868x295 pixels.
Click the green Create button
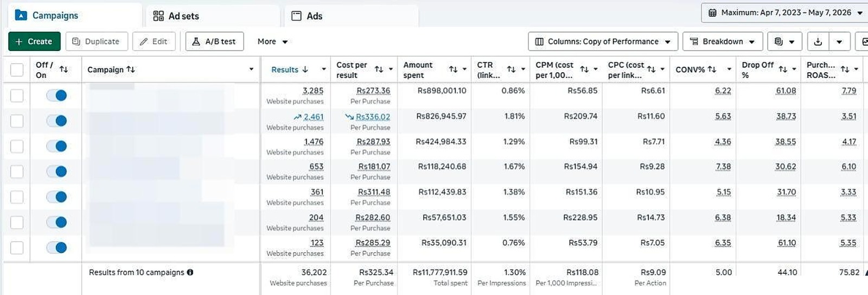[34, 41]
